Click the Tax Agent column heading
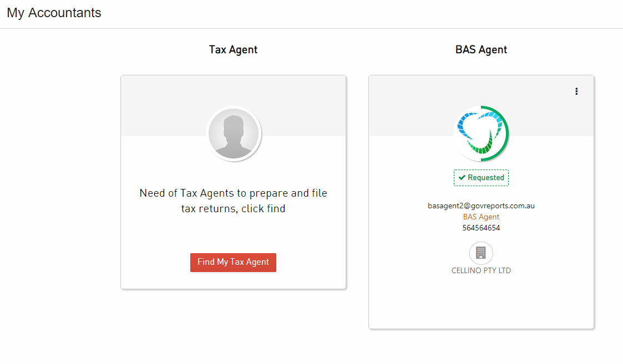This screenshot has height=364, width=623. [233, 50]
